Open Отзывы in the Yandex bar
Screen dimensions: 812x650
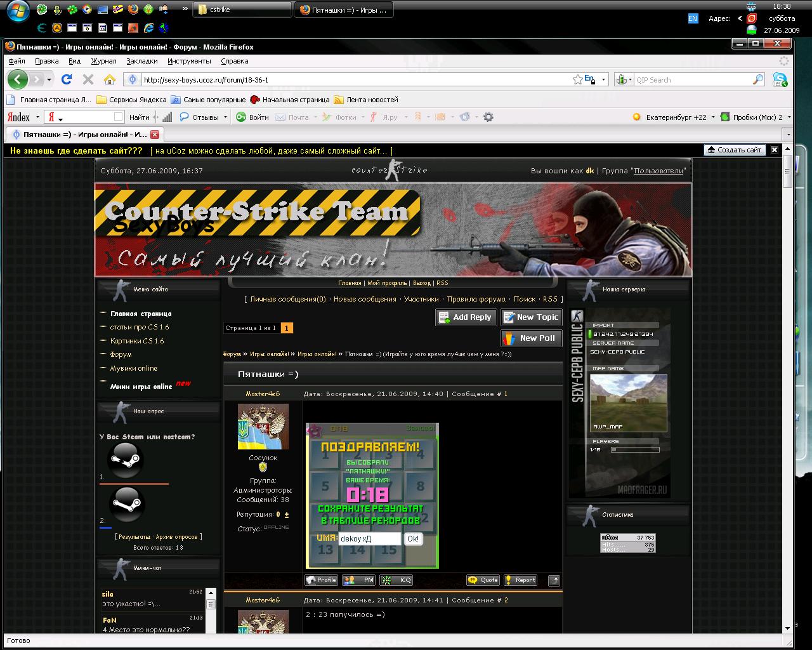point(199,117)
